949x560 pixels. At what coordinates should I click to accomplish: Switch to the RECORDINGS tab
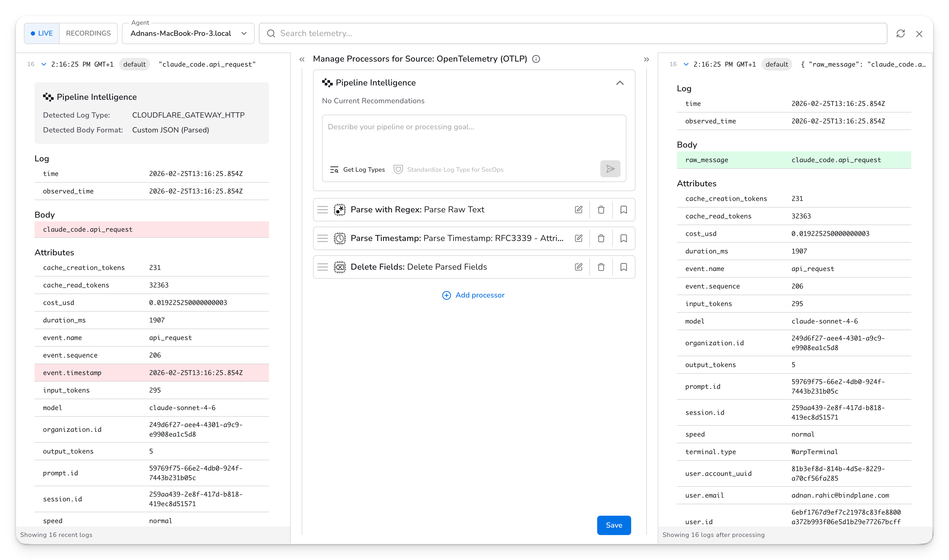point(88,33)
